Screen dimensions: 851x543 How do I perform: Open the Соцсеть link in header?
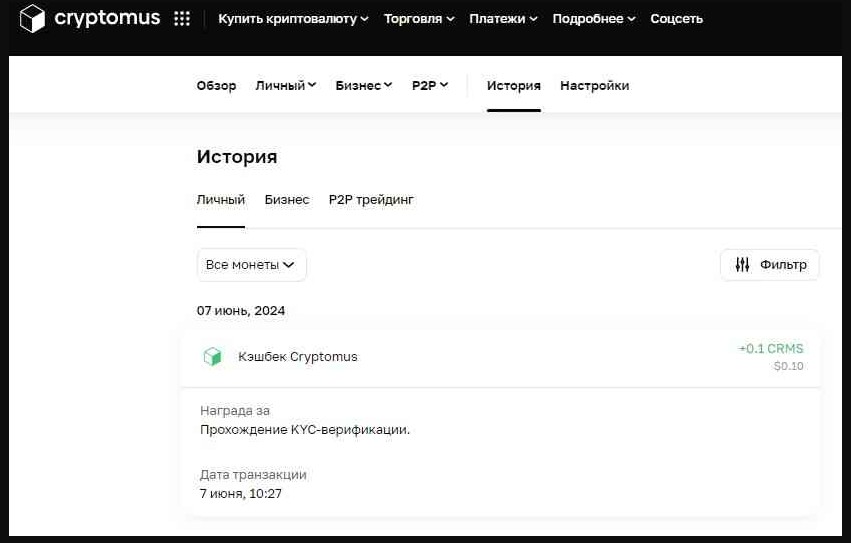click(x=676, y=19)
